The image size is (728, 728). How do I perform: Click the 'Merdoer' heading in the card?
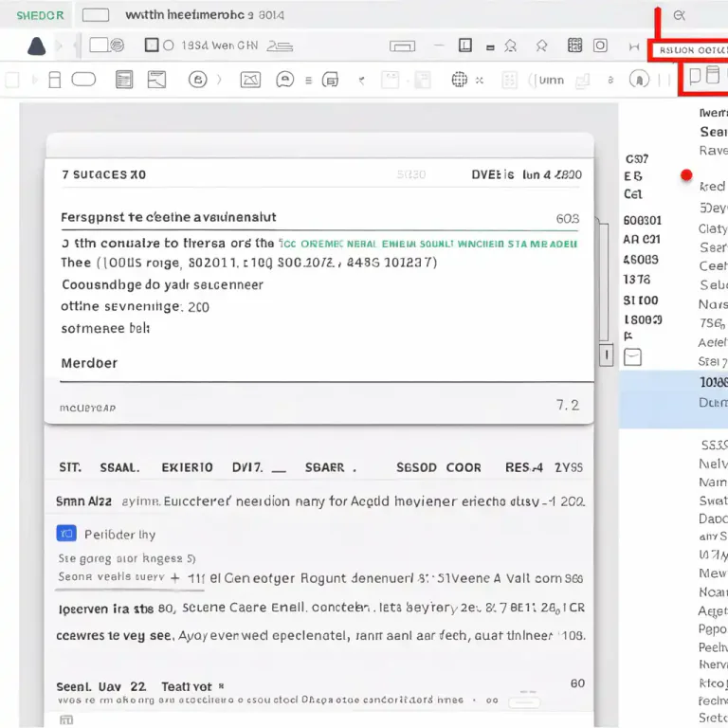(x=89, y=363)
